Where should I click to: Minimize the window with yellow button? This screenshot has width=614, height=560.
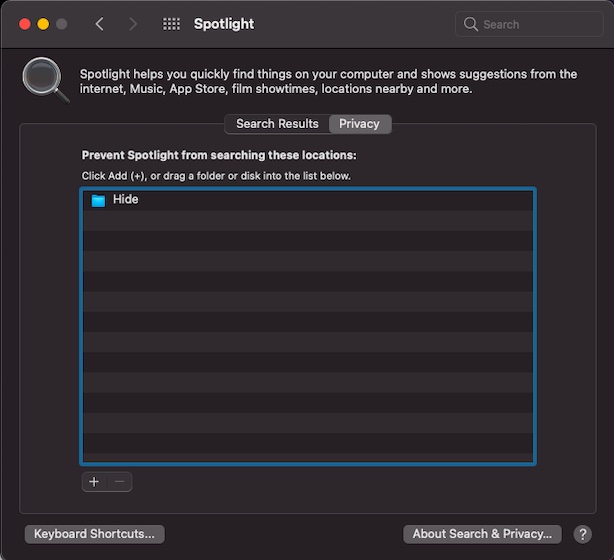click(43, 24)
